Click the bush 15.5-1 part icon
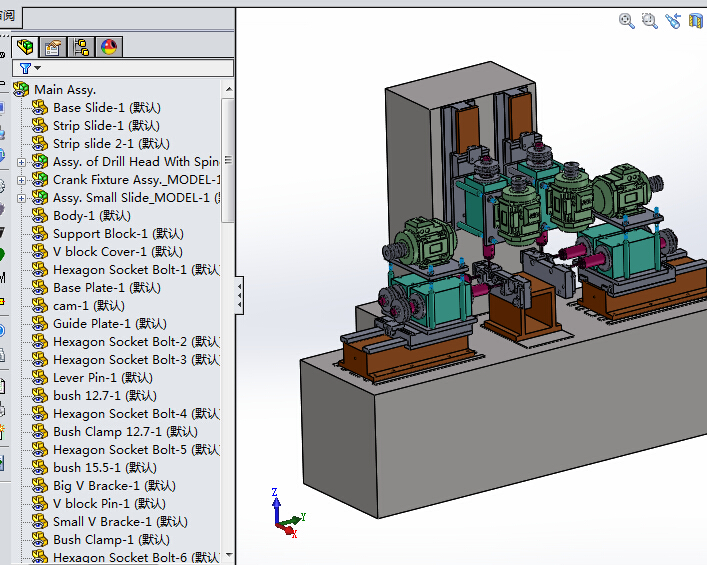This screenshot has height=565, width=707. [40, 468]
